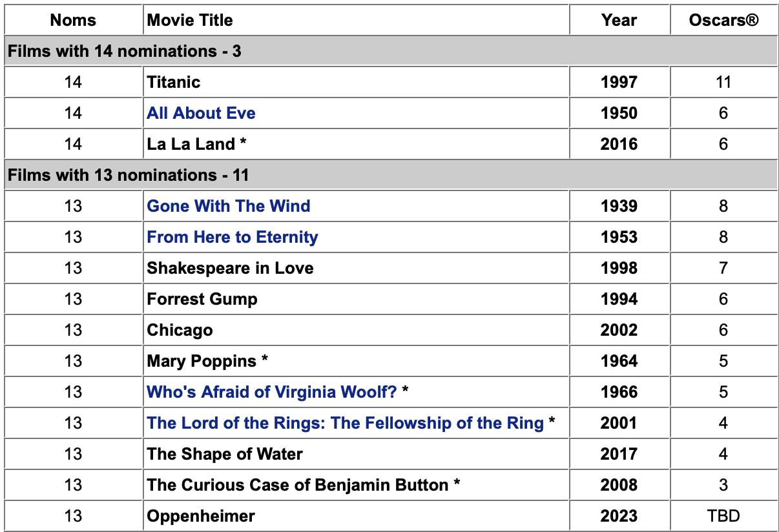
Task: Click the Mary Poppins title cell
Action: tap(202, 361)
